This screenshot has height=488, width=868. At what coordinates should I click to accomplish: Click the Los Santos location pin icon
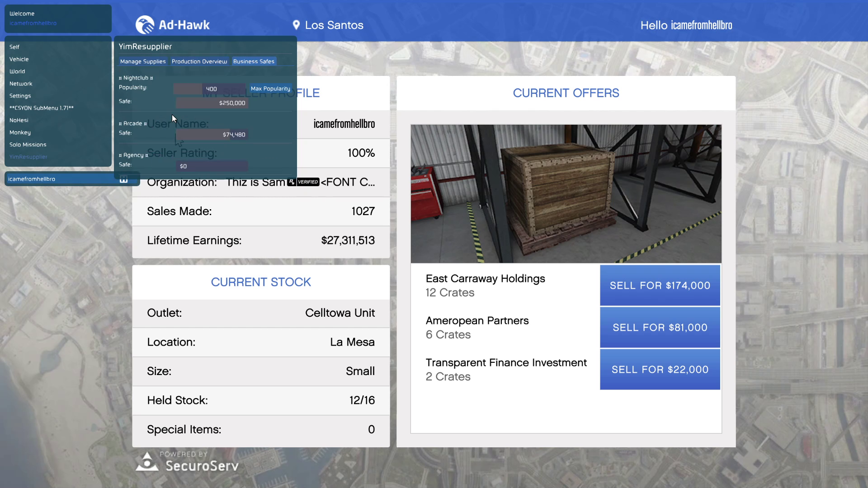[296, 25]
